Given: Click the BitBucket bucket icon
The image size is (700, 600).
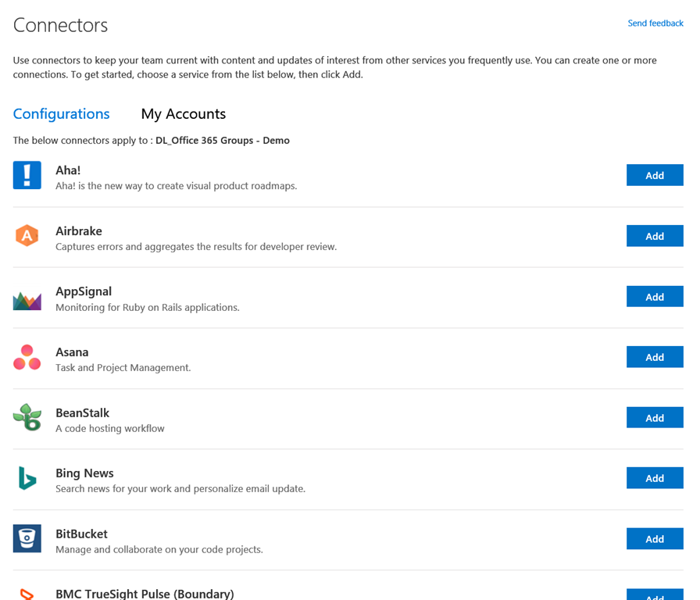Looking at the screenshot, I should tap(27, 539).
